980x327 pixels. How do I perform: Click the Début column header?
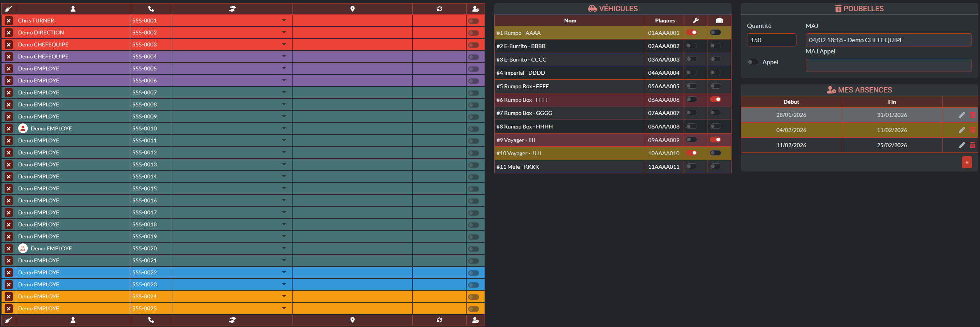[791, 102]
